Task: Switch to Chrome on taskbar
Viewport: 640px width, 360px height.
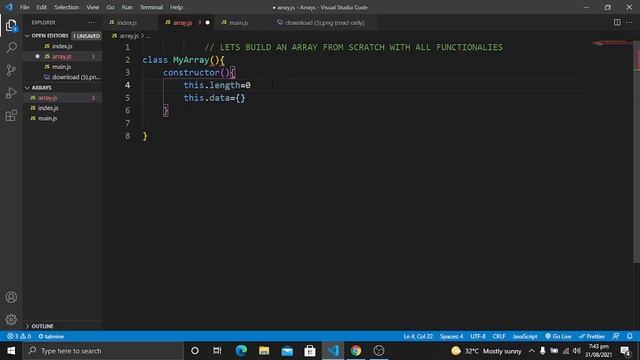Action: click(356, 351)
